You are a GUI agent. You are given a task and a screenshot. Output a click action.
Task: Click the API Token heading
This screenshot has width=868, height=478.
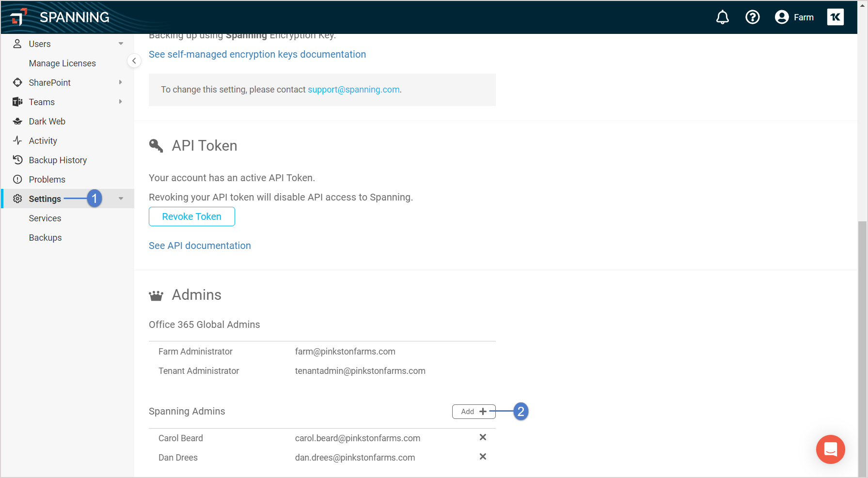tap(205, 146)
